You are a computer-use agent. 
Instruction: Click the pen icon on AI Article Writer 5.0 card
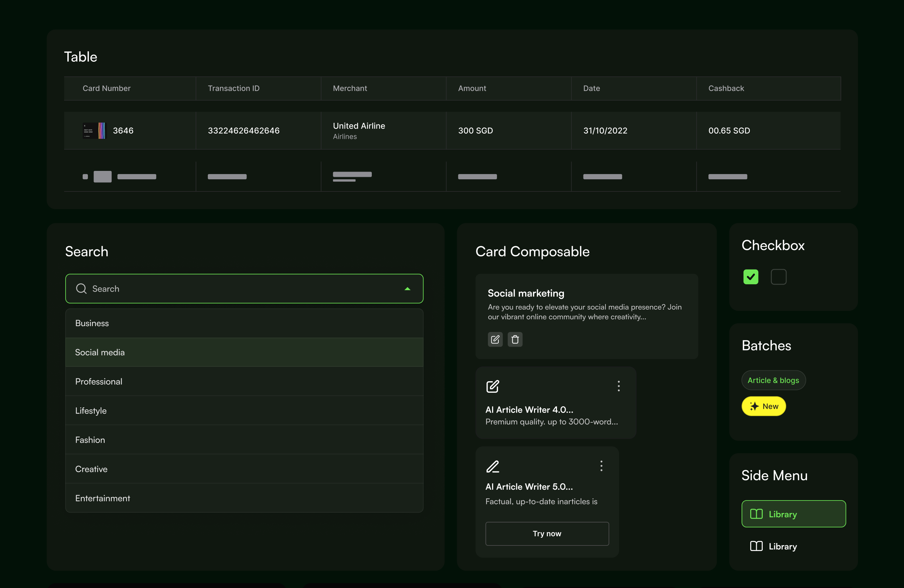click(x=492, y=466)
